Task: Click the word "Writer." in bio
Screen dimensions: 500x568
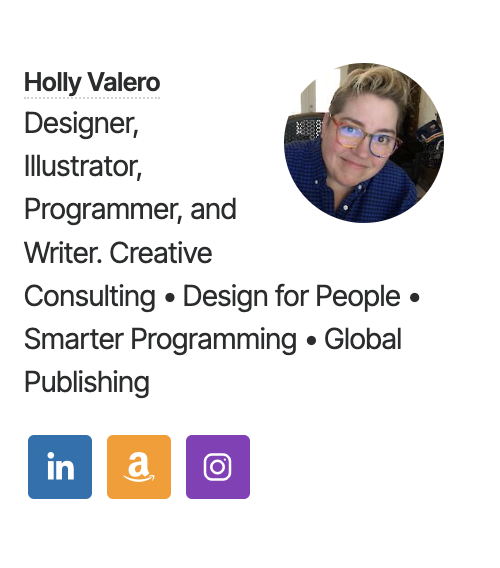Action: pos(63,253)
